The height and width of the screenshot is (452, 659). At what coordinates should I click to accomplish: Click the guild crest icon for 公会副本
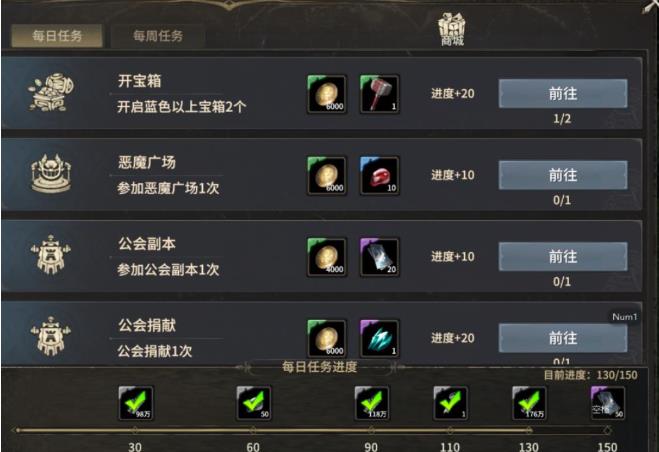coord(51,255)
